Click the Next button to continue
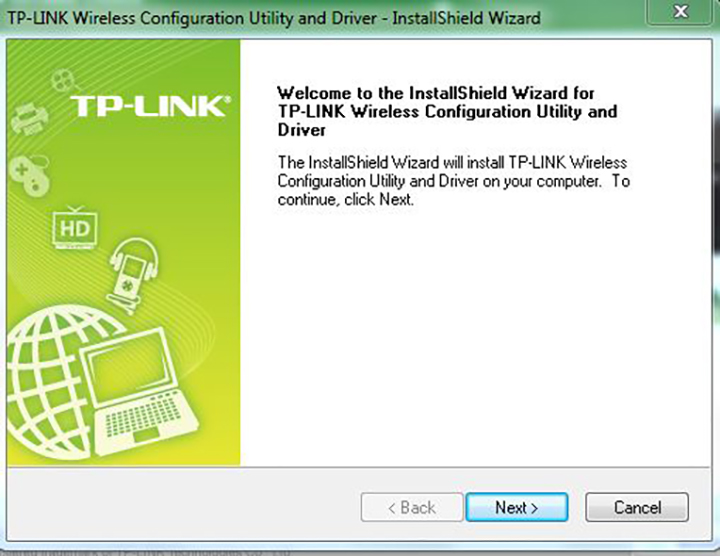 517,507
